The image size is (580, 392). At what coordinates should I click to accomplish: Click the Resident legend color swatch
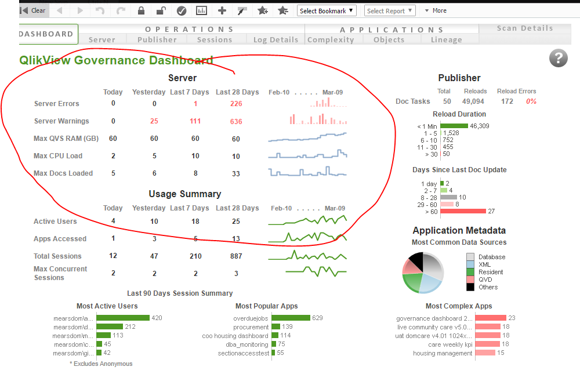(x=470, y=272)
